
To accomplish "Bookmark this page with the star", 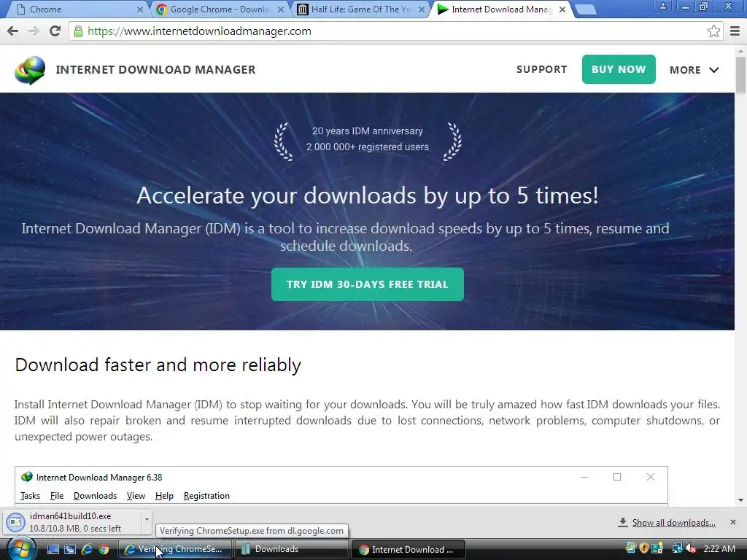I will [713, 31].
